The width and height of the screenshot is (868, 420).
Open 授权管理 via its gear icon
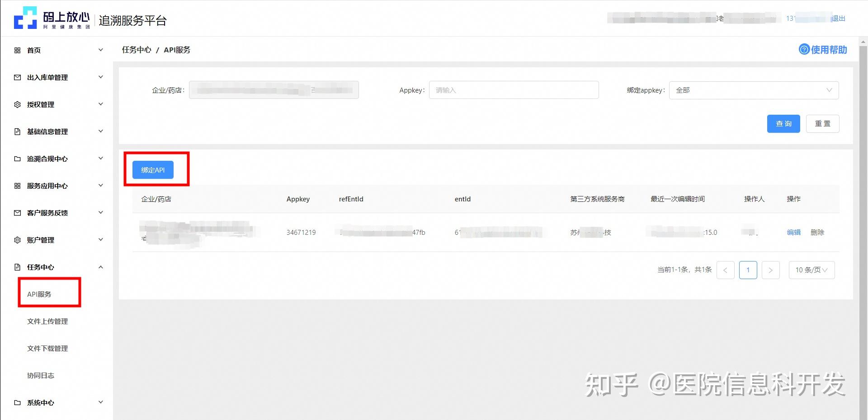[x=17, y=104]
